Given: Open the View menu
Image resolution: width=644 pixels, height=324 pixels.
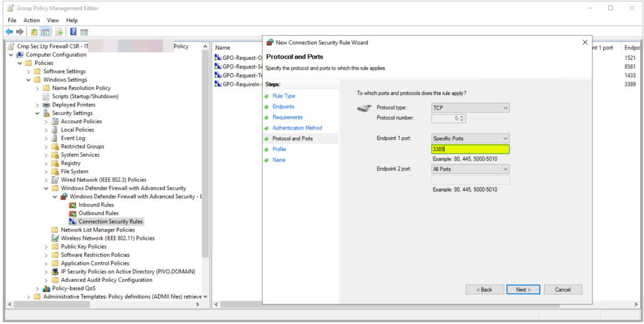Looking at the screenshot, I should (53, 20).
